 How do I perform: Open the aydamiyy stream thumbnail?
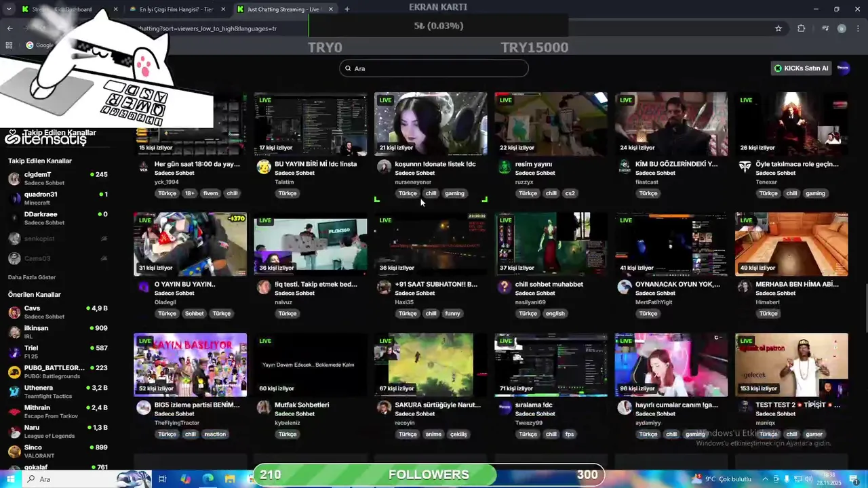[x=671, y=365]
